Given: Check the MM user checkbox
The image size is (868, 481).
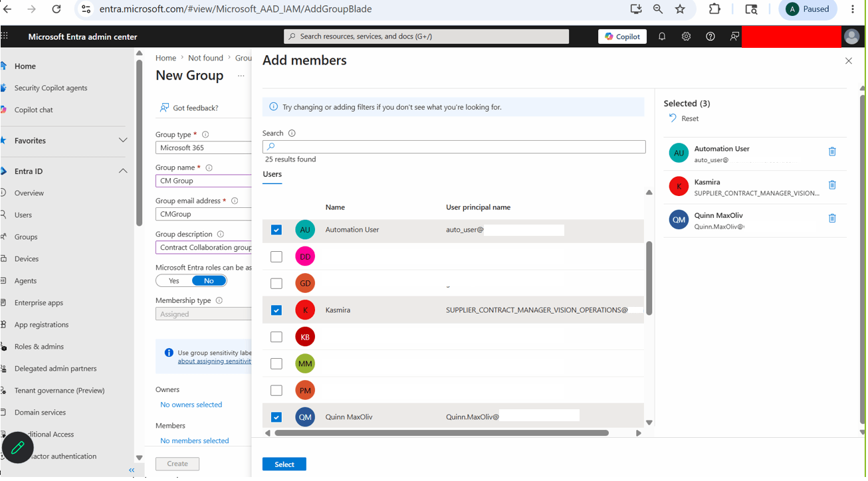Looking at the screenshot, I should [x=276, y=363].
